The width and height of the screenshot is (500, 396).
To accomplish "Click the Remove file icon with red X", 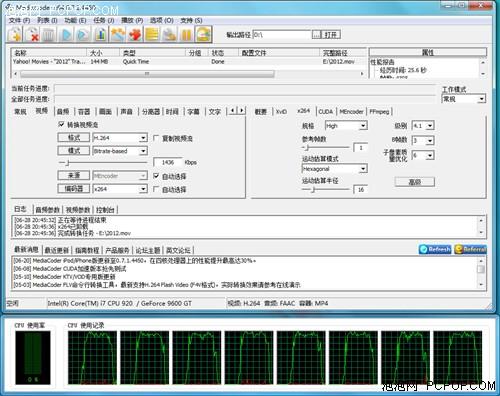I will 32,34.
